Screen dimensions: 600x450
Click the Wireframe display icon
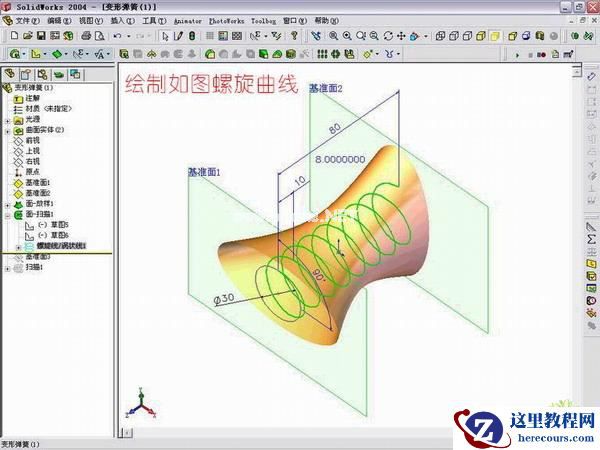[x=440, y=36]
